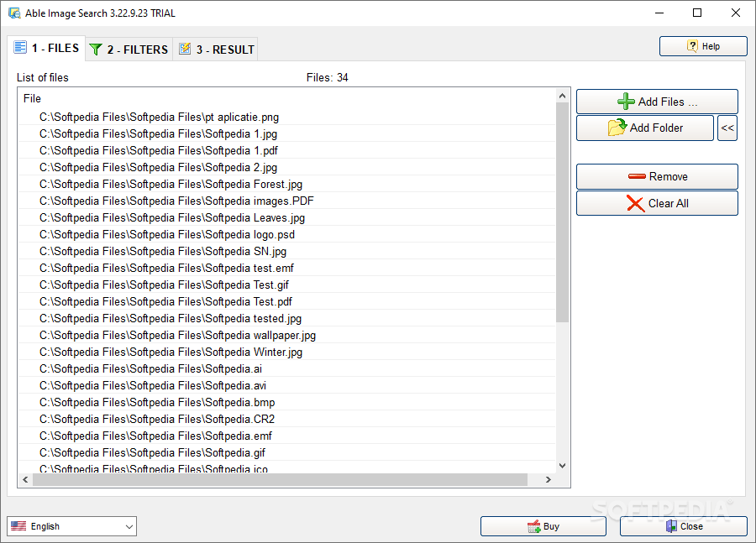Open Help with the question mark button
Screen dimensions: 756x543
703,46
